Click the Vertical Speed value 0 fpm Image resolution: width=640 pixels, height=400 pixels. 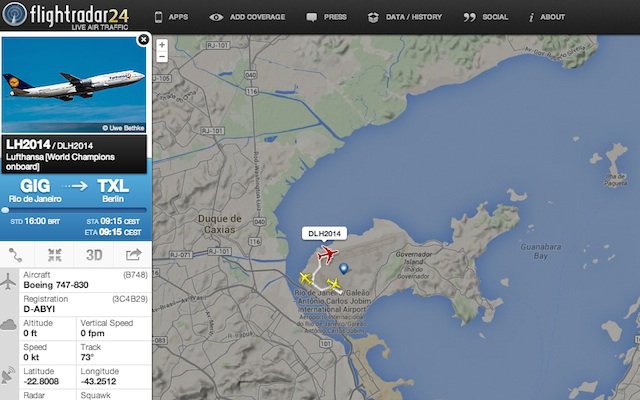pos(92,333)
